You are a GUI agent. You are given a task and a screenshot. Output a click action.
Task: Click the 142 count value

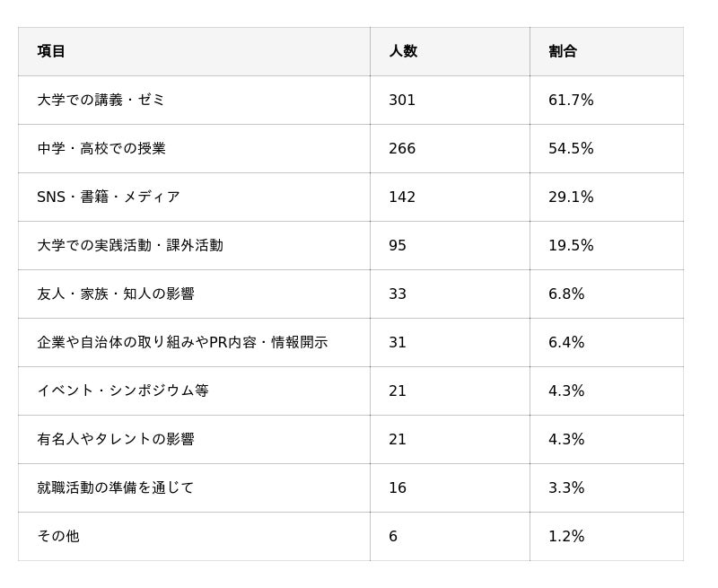[402, 197]
